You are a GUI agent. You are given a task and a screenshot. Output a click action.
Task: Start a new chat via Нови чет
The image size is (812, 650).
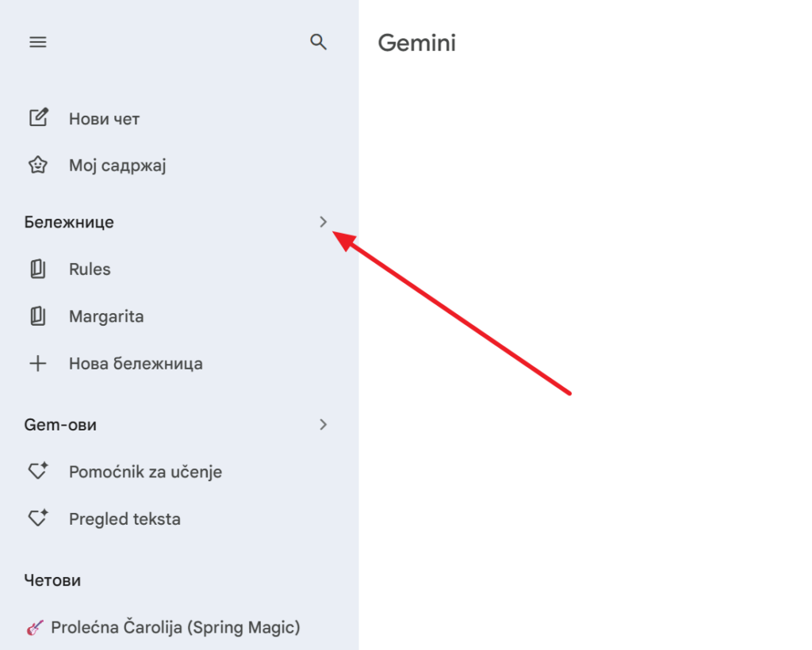(104, 119)
